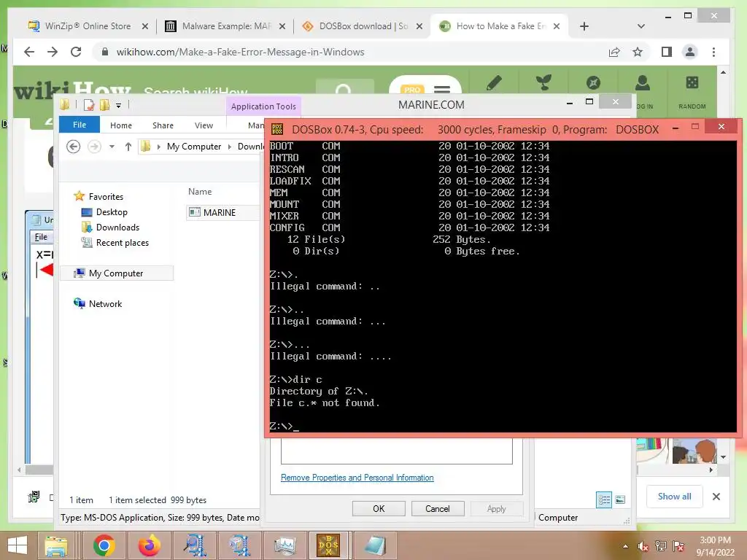Click wikiHow plant sprout icon
Image resolution: width=747 pixels, height=560 pixels.
point(543,82)
